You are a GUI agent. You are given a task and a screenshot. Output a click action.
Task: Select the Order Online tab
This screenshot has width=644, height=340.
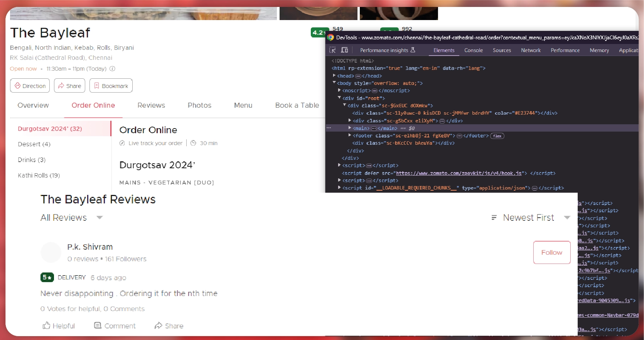[93, 105]
